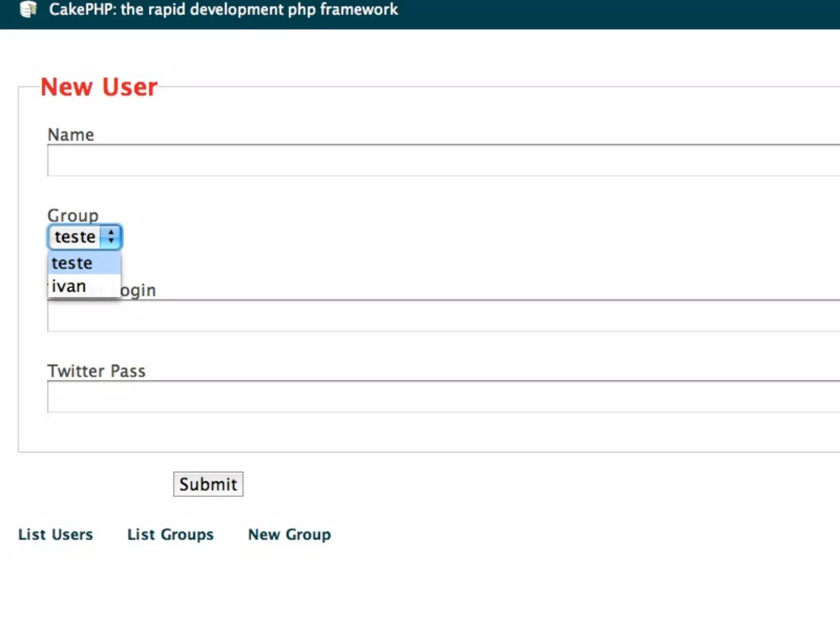
Task: Click the Group field label
Action: (73, 215)
